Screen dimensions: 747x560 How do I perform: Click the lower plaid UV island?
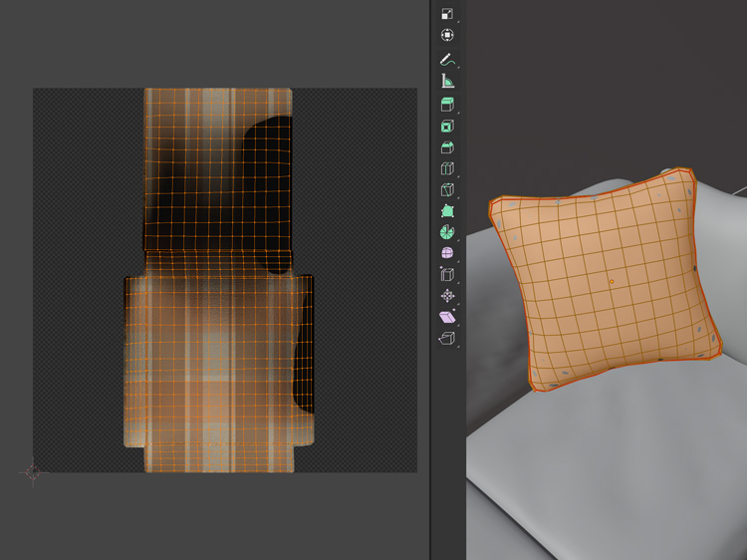tap(217, 369)
